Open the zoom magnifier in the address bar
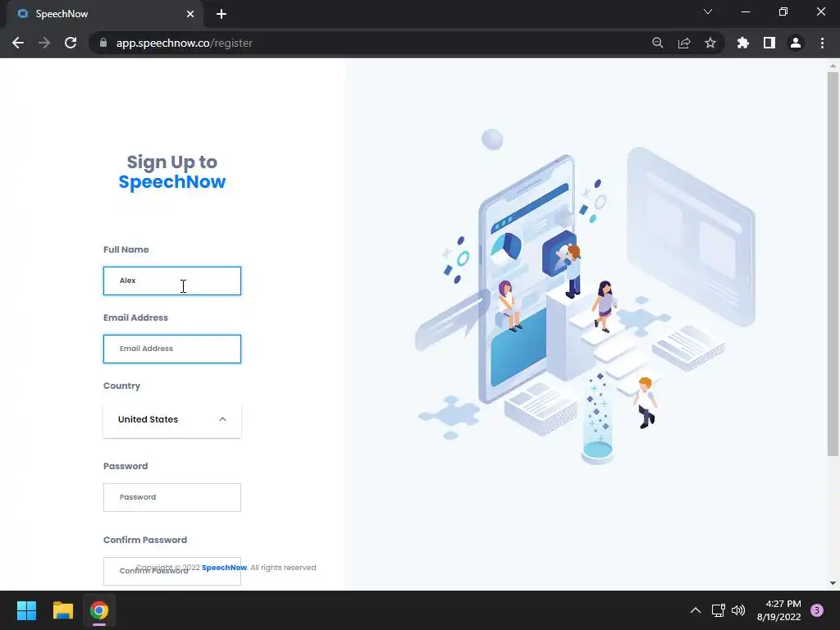 (x=658, y=43)
